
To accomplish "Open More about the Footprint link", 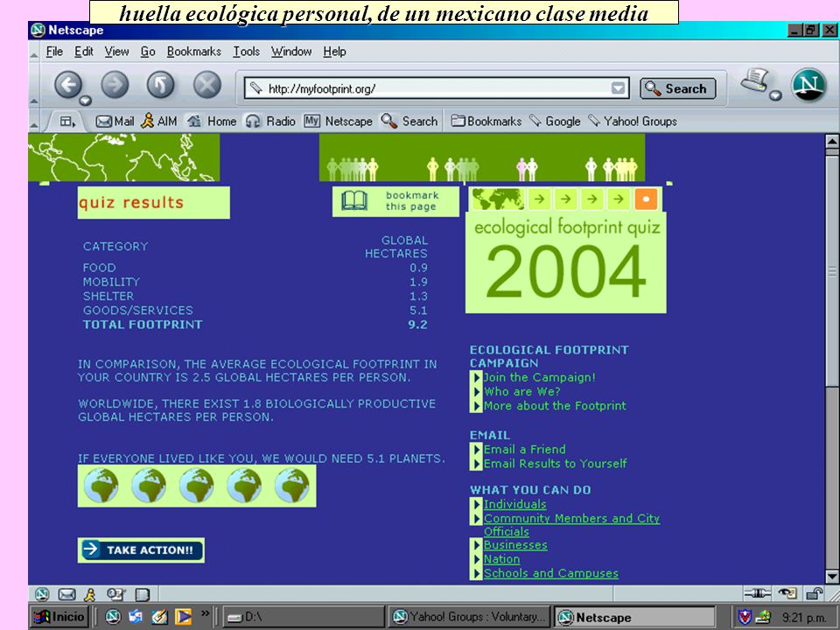I will coord(555,405).
